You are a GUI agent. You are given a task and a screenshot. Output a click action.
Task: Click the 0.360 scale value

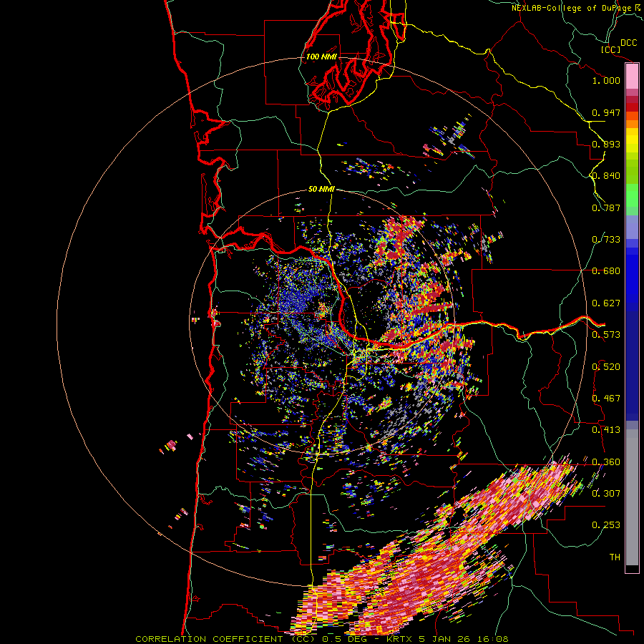point(606,462)
